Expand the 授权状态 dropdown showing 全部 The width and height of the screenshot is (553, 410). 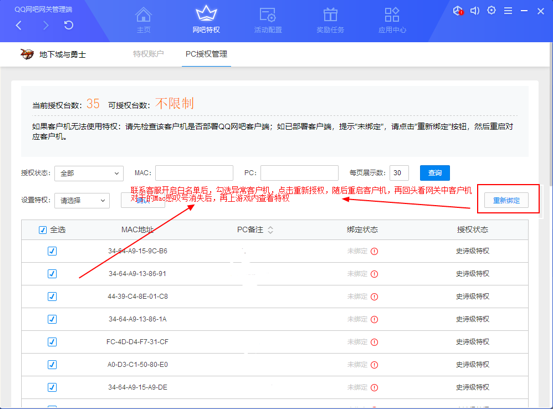click(89, 173)
